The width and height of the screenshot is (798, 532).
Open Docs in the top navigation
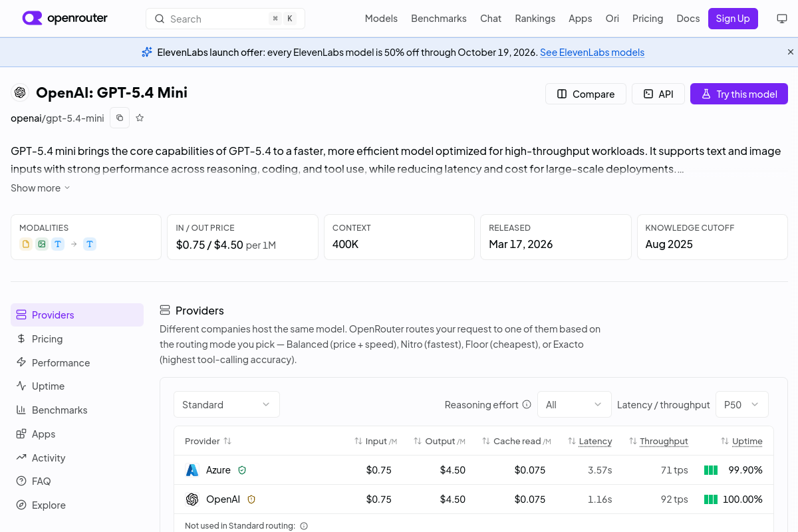coord(688,19)
